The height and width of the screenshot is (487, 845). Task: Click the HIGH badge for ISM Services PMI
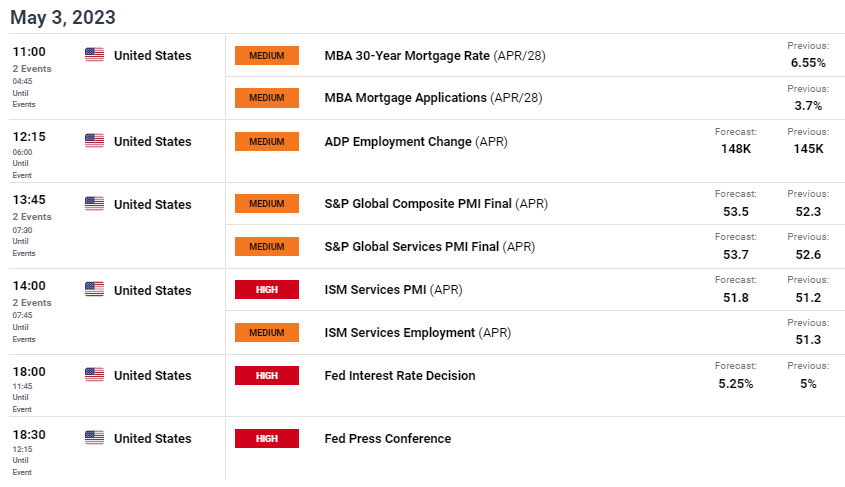(267, 289)
